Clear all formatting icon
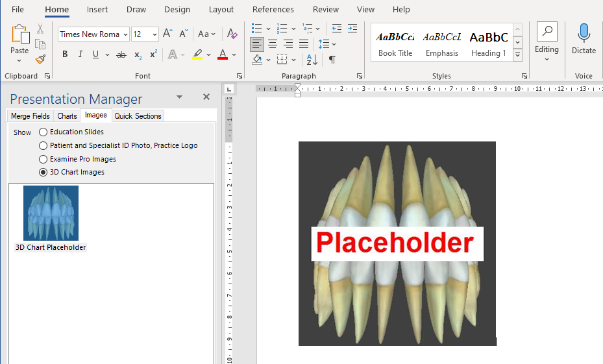This screenshot has width=603, height=364. [x=232, y=34]
